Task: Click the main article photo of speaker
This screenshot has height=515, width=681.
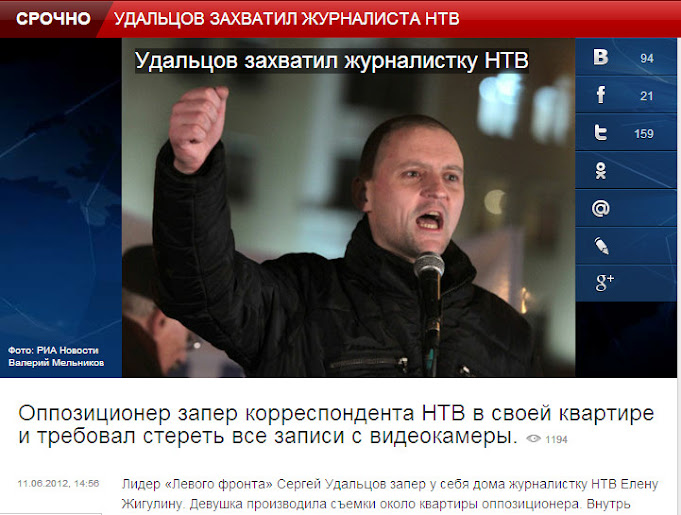Action: pyautogui.click(x=348, y=208)
